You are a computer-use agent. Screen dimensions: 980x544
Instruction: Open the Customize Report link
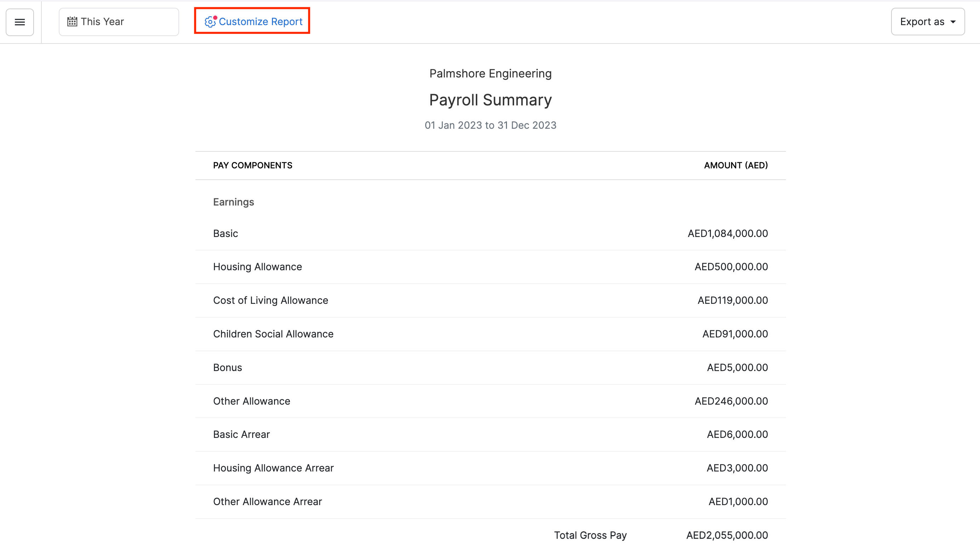coord(261,22)
